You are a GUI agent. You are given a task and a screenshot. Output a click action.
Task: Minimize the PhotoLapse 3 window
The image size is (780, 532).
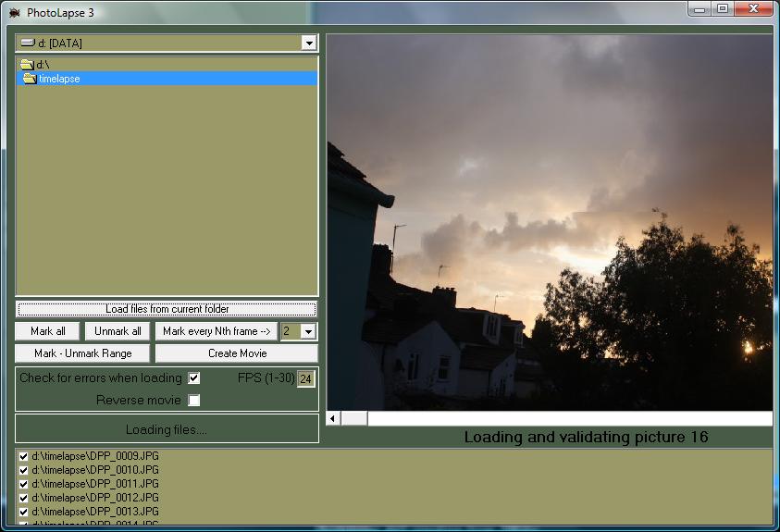click(700, 9)
